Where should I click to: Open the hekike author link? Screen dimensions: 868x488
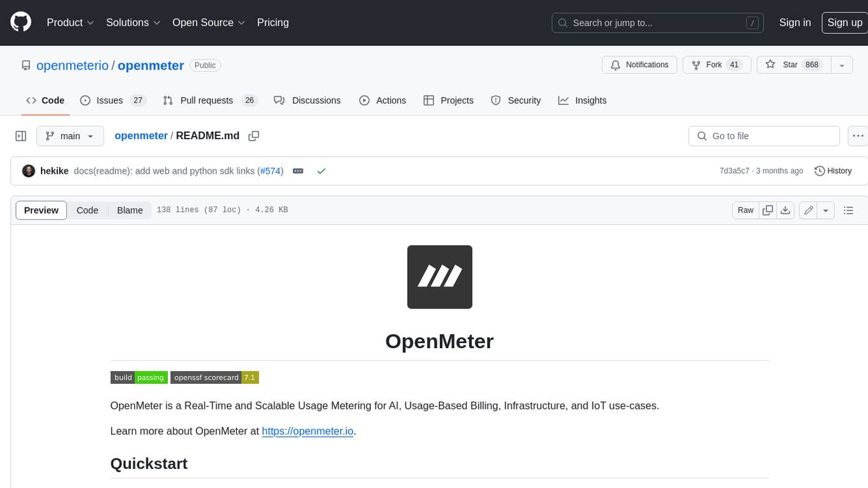tap(54, 171)
